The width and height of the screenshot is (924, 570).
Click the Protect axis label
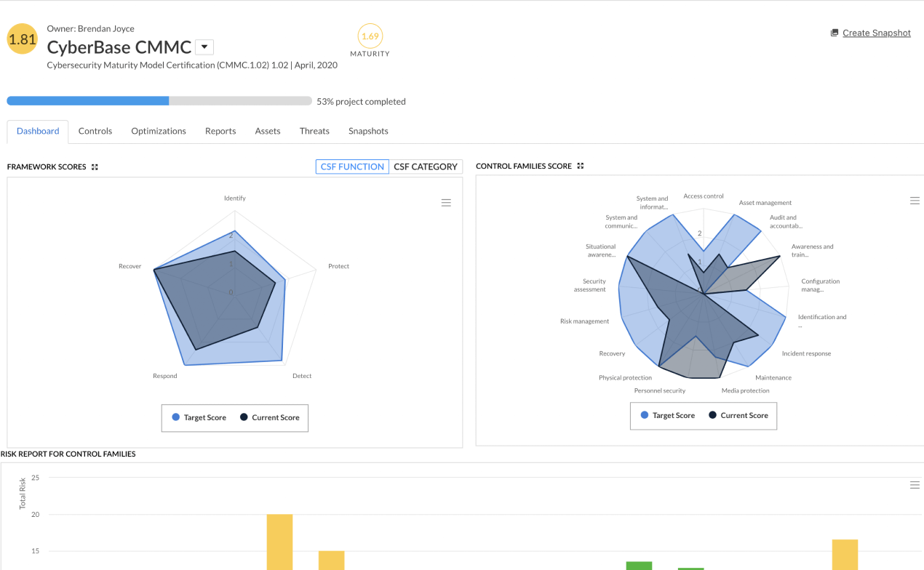[x=338, y=266]
